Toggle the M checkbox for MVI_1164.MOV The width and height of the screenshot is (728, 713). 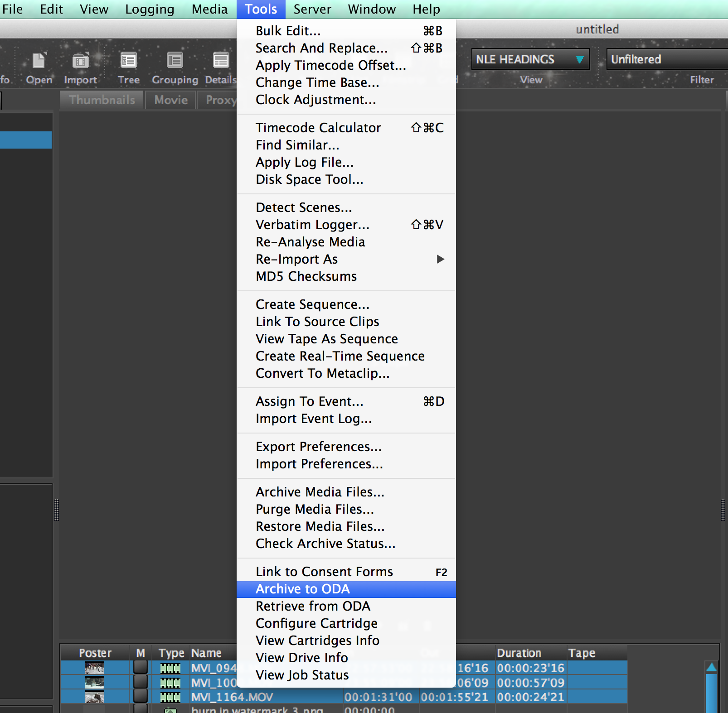[x=141, y=697]
